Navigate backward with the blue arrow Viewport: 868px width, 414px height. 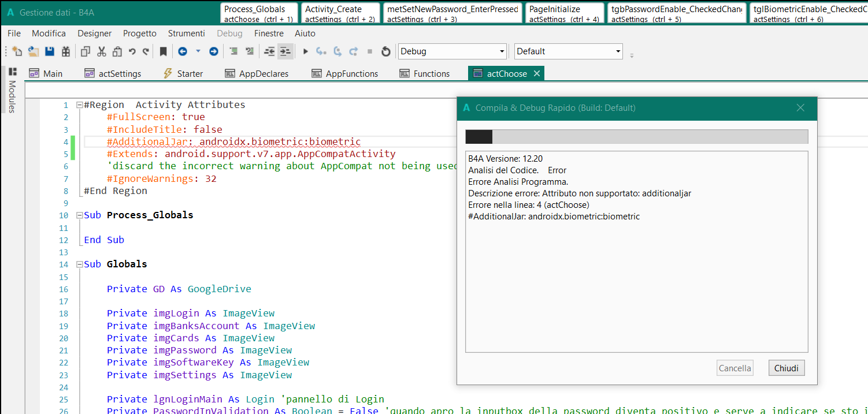(x=183, y=51)
